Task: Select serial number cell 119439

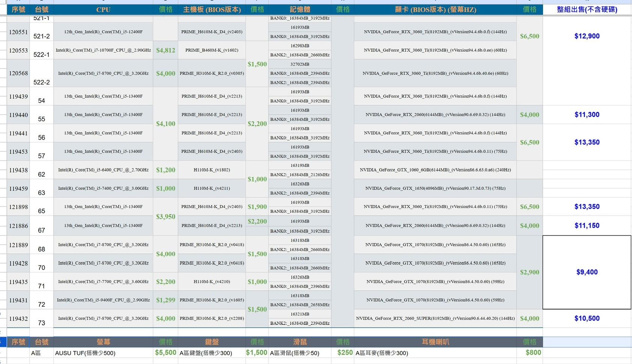Action: [x=18, y=96]
